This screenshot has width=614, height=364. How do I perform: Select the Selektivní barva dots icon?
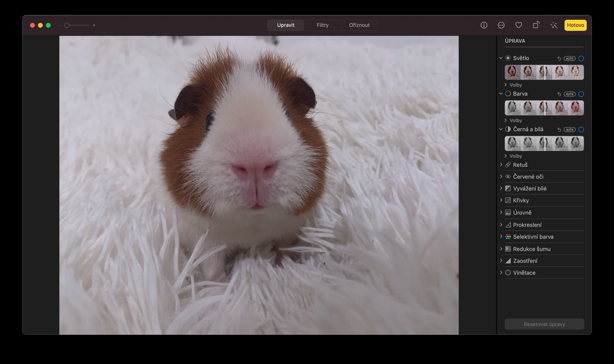508,237
